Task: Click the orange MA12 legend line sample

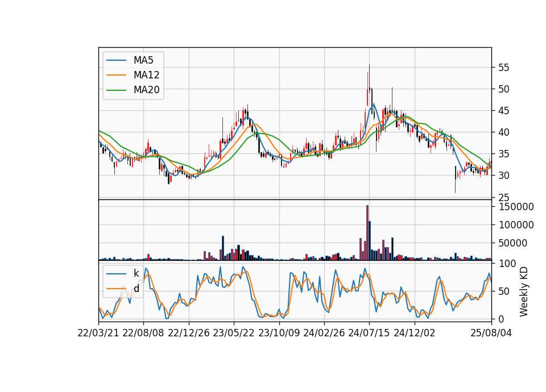Action: 116,75
